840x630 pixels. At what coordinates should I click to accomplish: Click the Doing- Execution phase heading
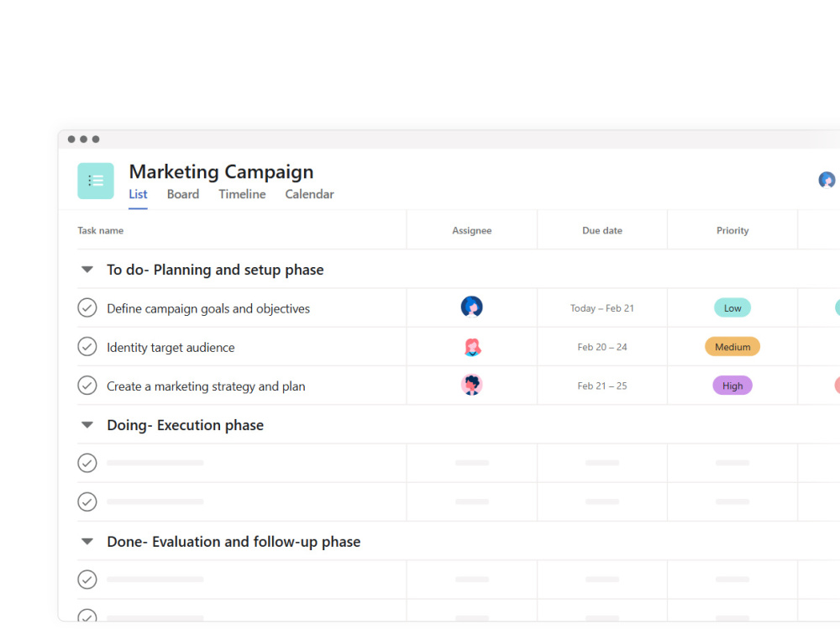pyautogui.click(x=185, y=425)
